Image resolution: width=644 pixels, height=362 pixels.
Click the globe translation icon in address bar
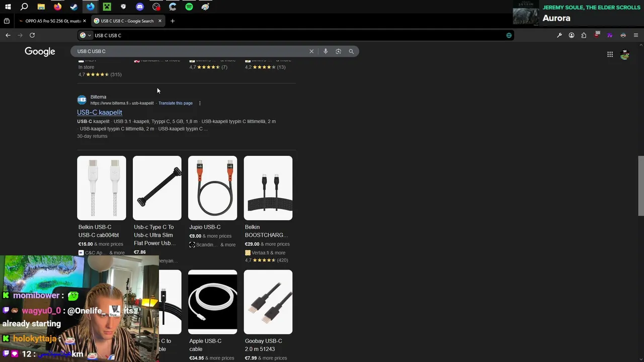[509, 35]
